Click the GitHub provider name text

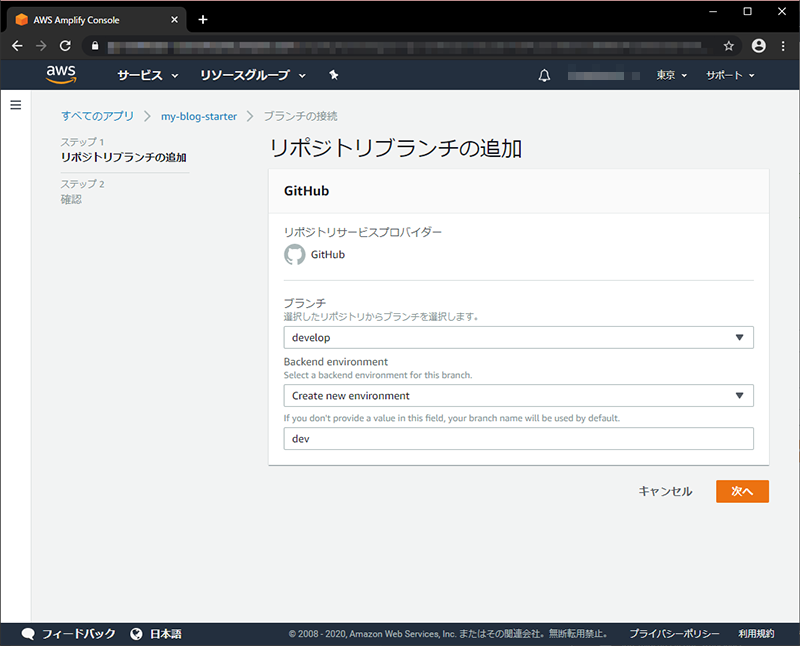click(x=328, y=255)
